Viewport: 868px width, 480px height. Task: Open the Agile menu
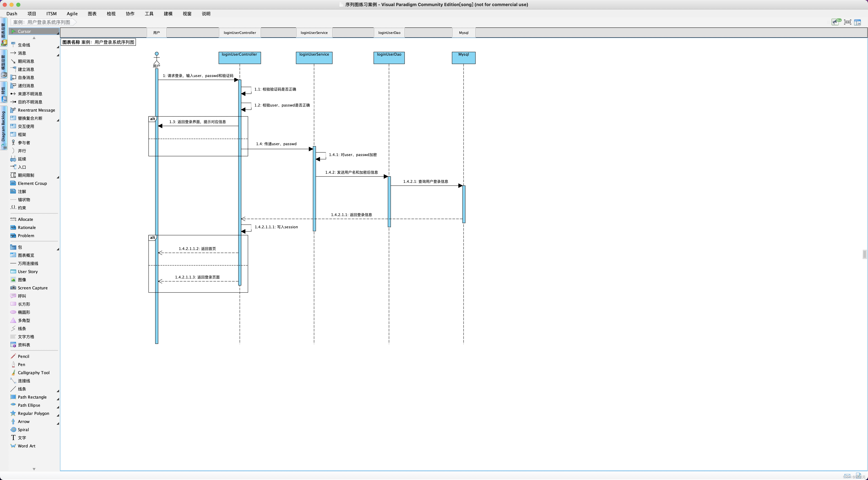click(72, 14)
